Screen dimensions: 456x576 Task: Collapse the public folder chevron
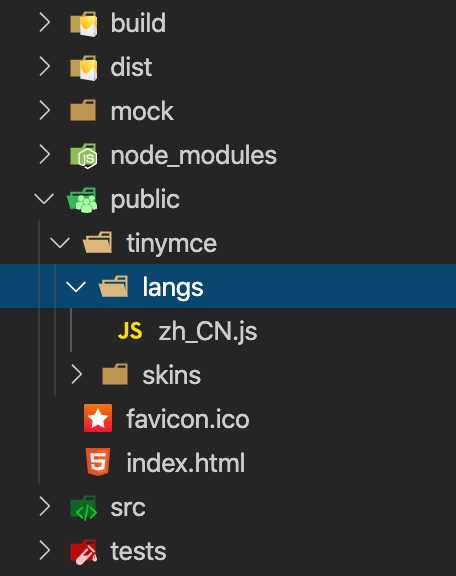[x=44, y=199]
